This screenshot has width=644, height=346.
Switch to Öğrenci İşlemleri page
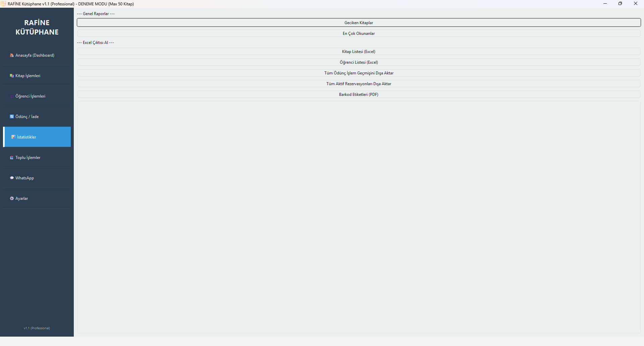tap(30, 96)
